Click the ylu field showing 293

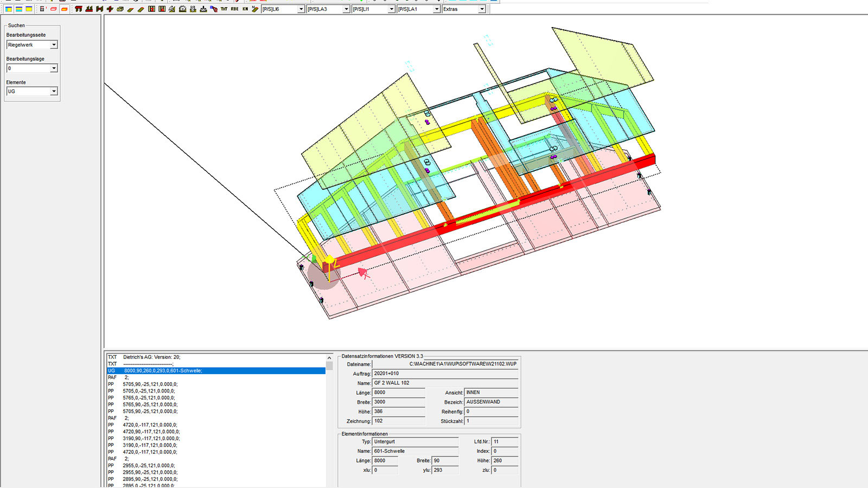pos(445,471)
